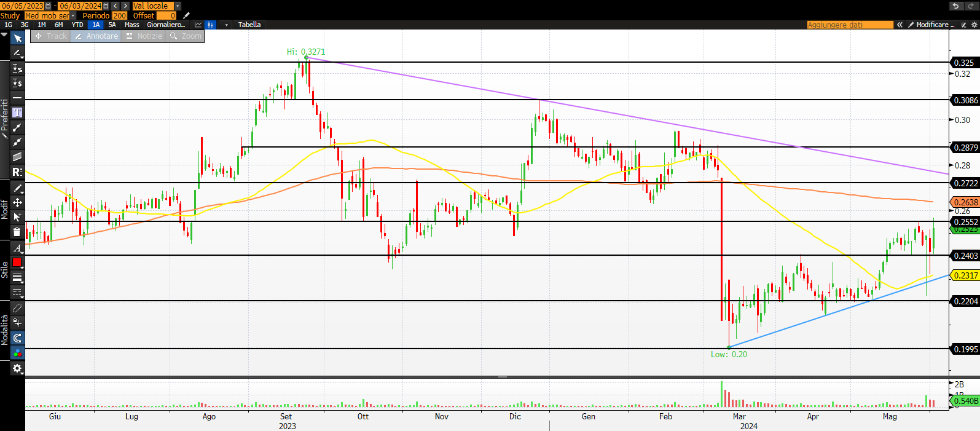Select the Mass range tab

[x=131, y=25]
